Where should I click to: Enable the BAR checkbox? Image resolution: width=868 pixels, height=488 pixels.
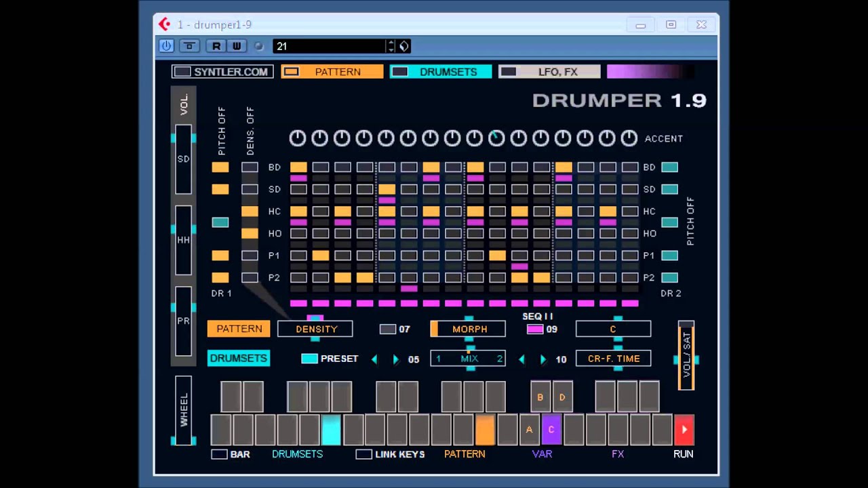click(x=219, y=454)
